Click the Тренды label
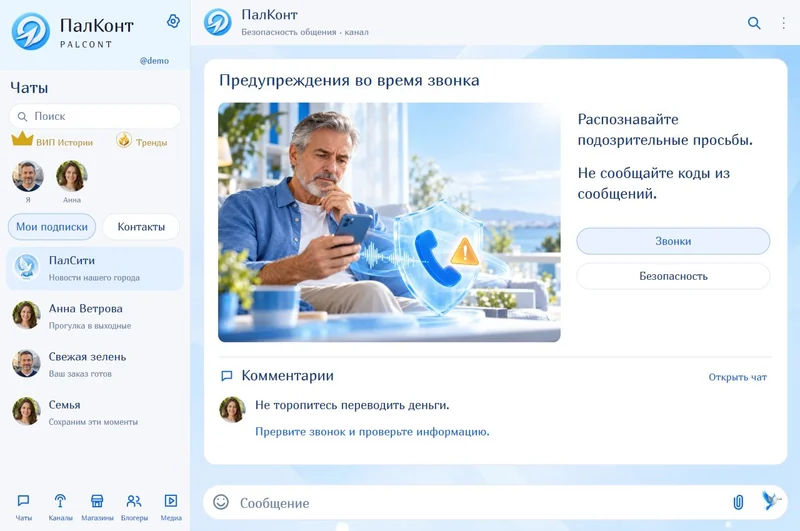800x531 pixels. point(152,143)
